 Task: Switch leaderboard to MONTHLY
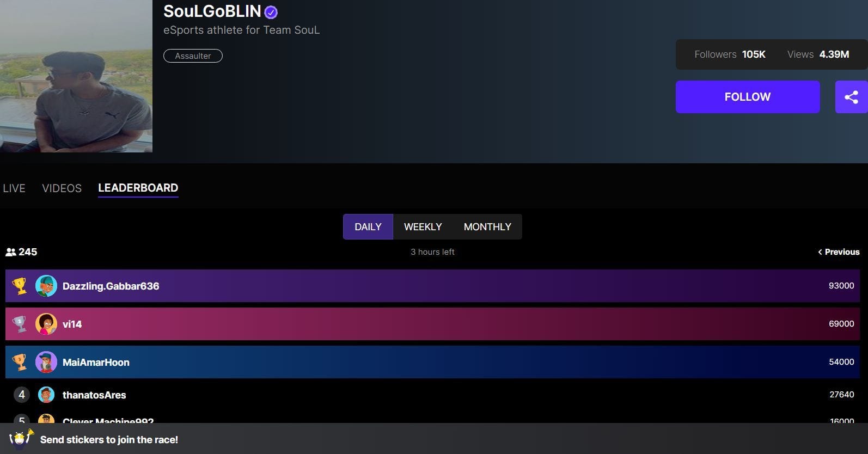487,227
